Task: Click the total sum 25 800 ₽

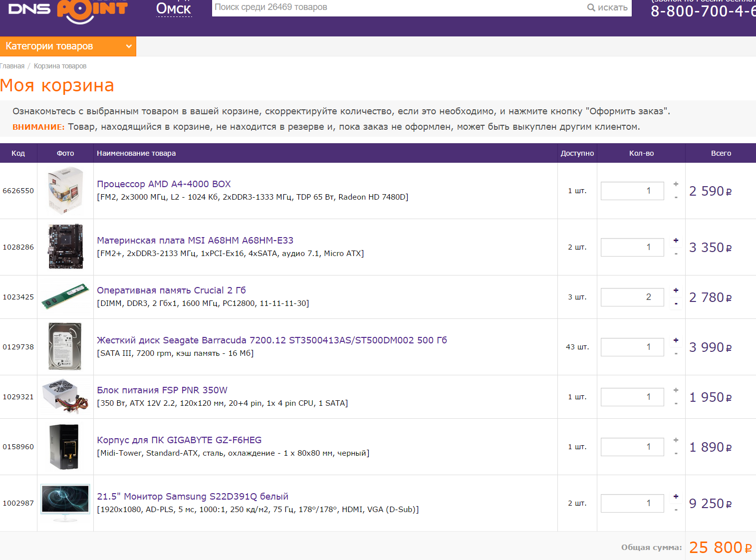Action: [721, 548]
